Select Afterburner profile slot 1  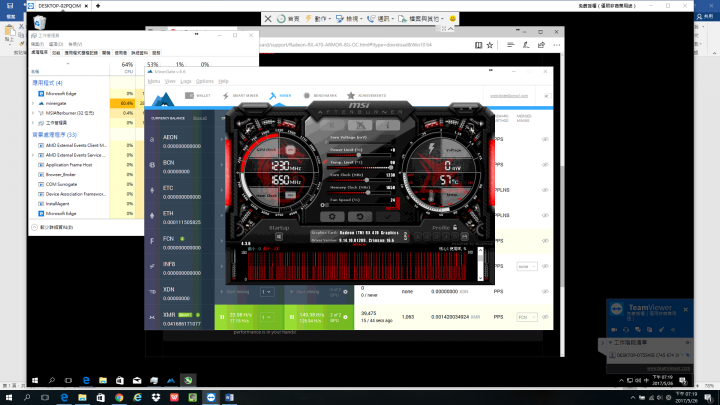pos(418,236)
